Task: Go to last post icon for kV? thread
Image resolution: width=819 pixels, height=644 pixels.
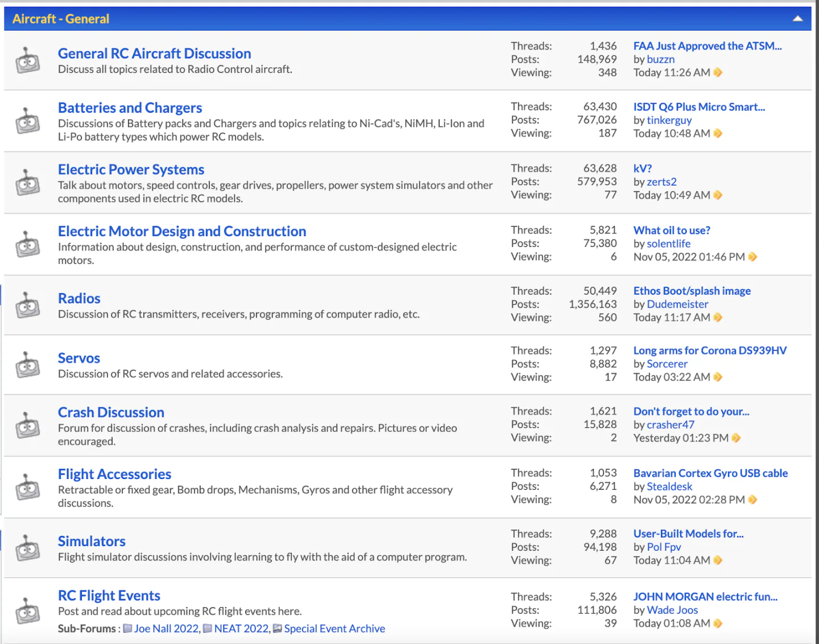Action: click(718, 195)
